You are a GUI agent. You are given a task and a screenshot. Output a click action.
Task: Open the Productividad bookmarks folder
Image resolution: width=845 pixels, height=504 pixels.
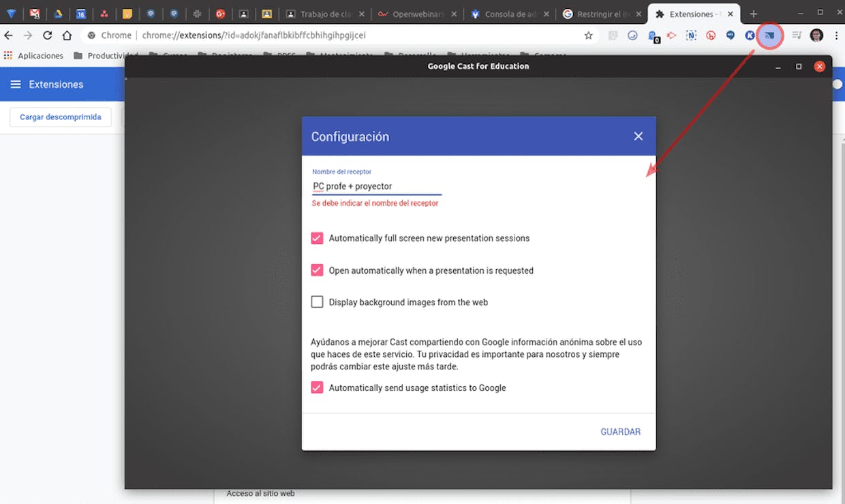click(x=106, y=56)
